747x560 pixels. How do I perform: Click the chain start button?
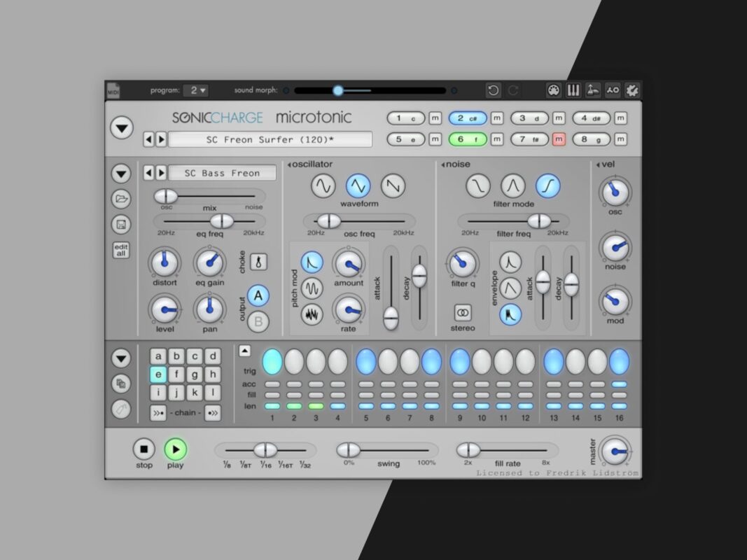pos(158,412)
